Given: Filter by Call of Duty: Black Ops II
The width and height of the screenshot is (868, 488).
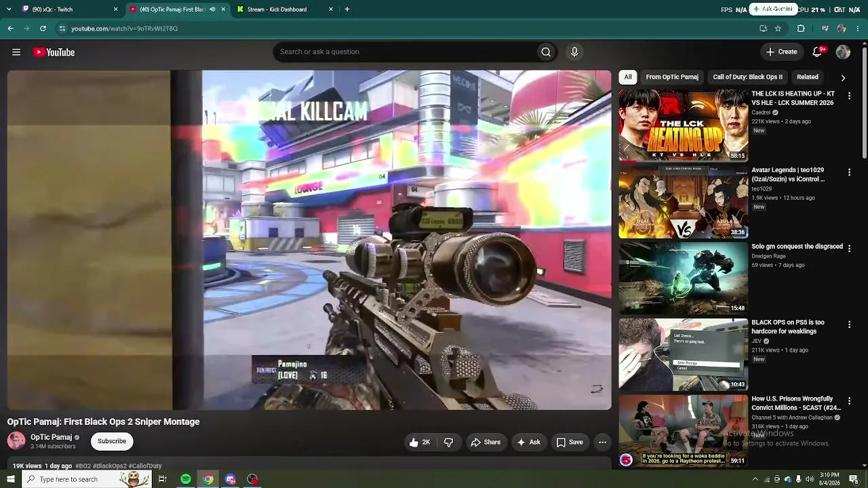Looking at the screenshot, I should [747, 77].
